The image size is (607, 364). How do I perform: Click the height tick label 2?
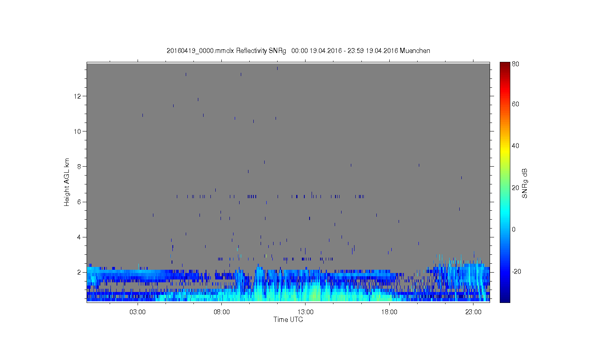tap(80, 272)
